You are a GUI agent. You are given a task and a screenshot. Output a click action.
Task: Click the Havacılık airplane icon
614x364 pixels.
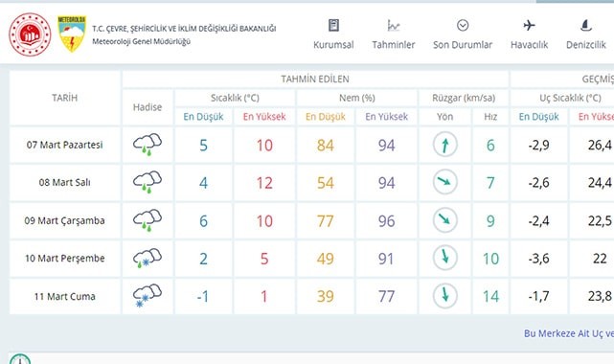(x=529, y=26)
